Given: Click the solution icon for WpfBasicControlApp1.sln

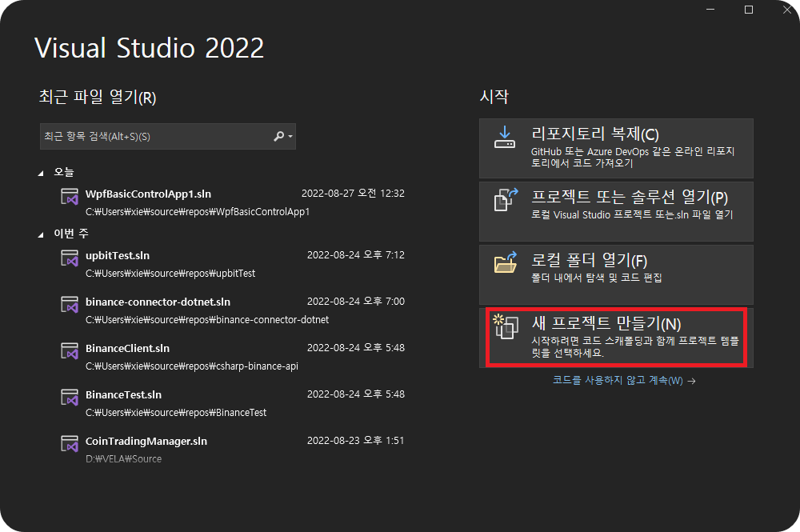Looking at the screenshot, I should [x=70, y=196].
